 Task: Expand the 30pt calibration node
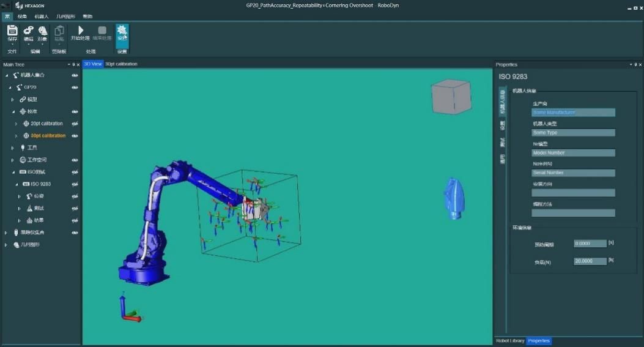[17, 136]
